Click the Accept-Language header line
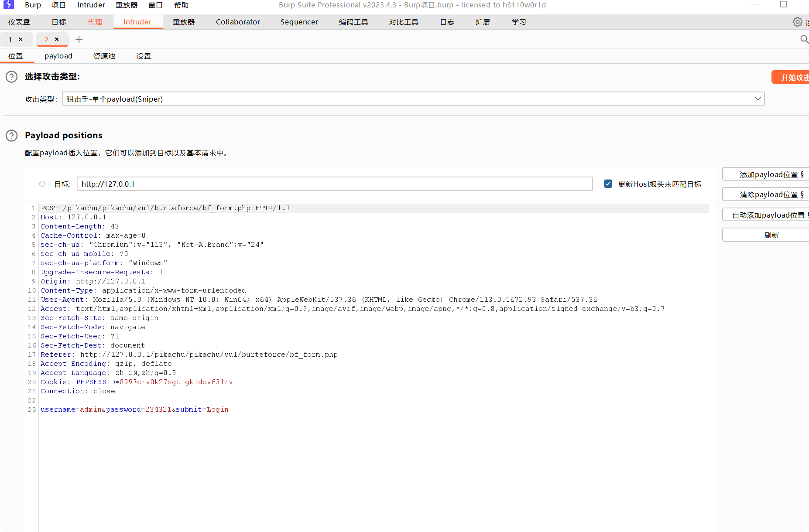 [108, 373]
